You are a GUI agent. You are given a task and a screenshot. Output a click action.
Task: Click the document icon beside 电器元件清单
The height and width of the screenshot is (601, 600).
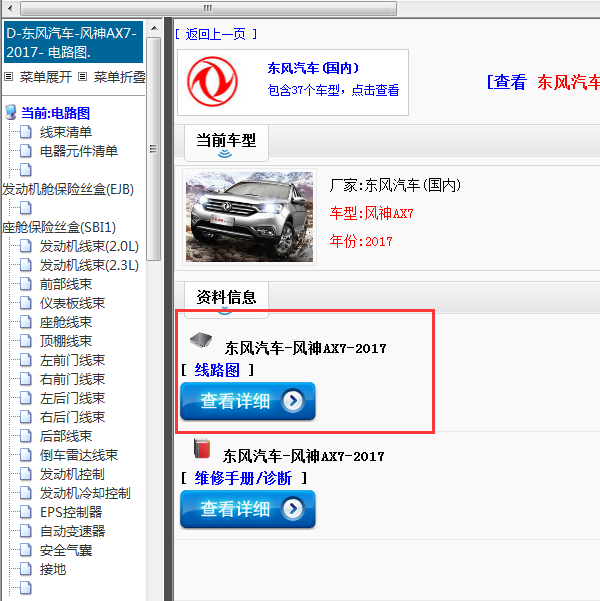pos(26,151)
